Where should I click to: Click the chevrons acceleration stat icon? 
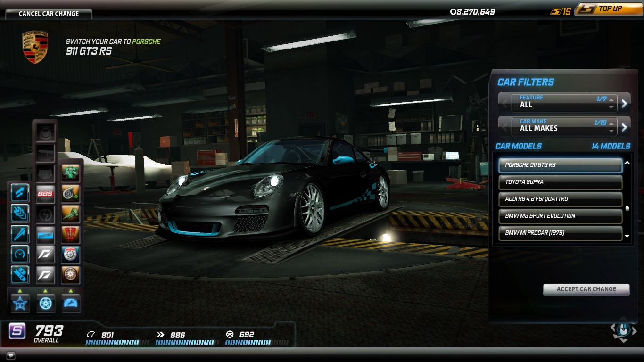(x=160, y=335)
